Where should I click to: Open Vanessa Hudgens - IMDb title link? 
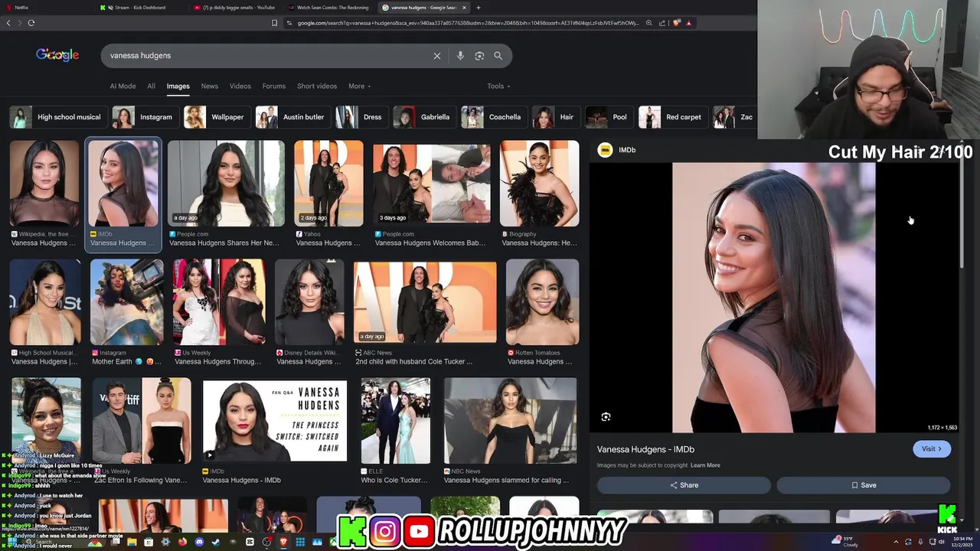[645, 449]
